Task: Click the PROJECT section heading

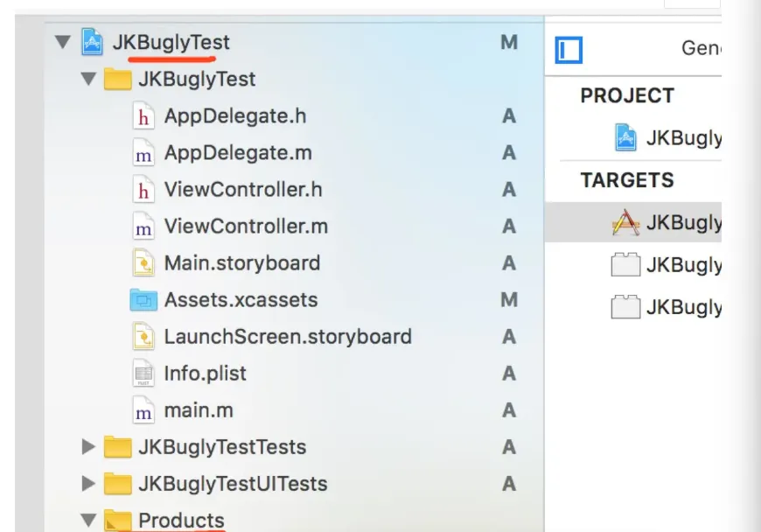Action: (627, 95)
